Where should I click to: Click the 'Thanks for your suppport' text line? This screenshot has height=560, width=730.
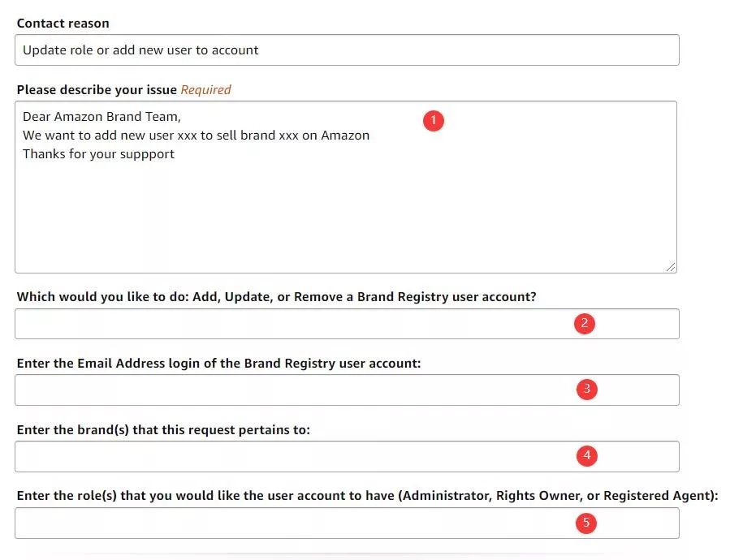98,154
